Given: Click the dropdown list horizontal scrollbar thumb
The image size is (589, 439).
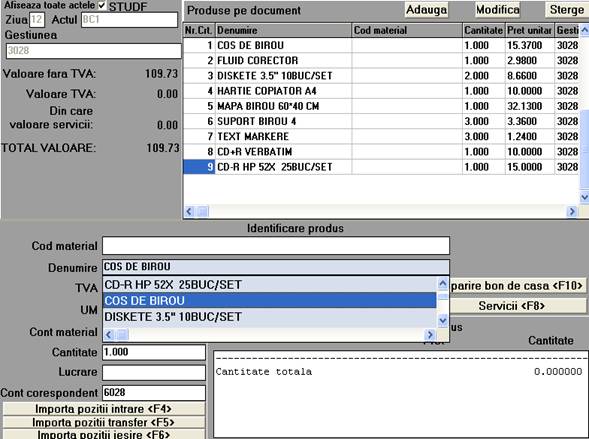Looking at the screenshot, I should click(x=122, y=334).
